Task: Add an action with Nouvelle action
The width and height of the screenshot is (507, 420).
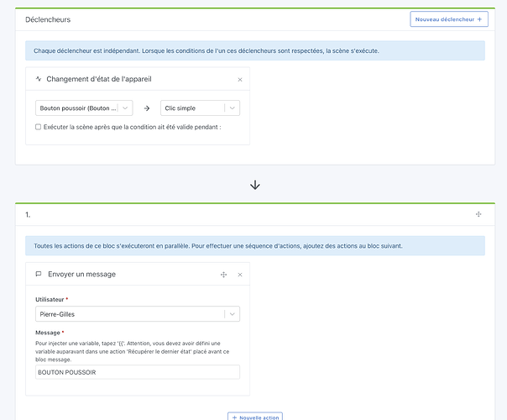Action: [x=255, y=417]
